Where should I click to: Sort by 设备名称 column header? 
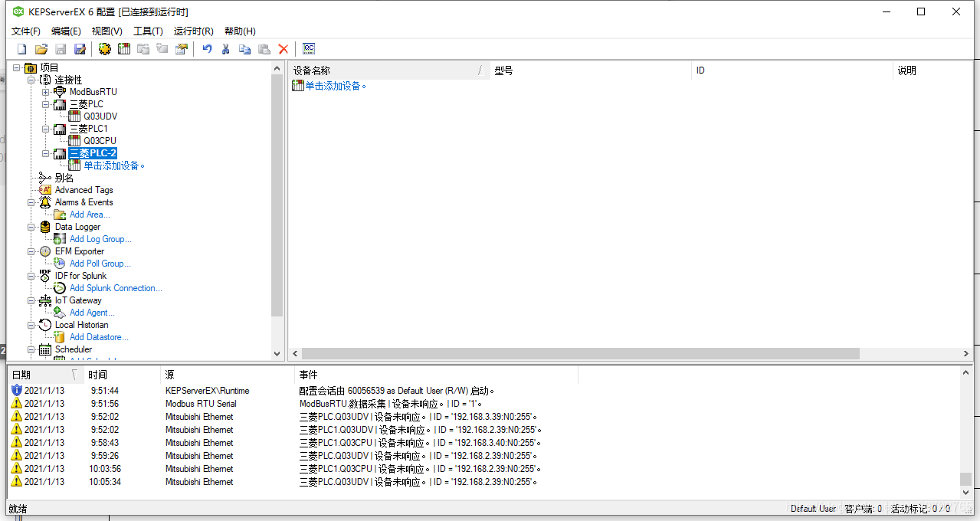pos(388,70)
